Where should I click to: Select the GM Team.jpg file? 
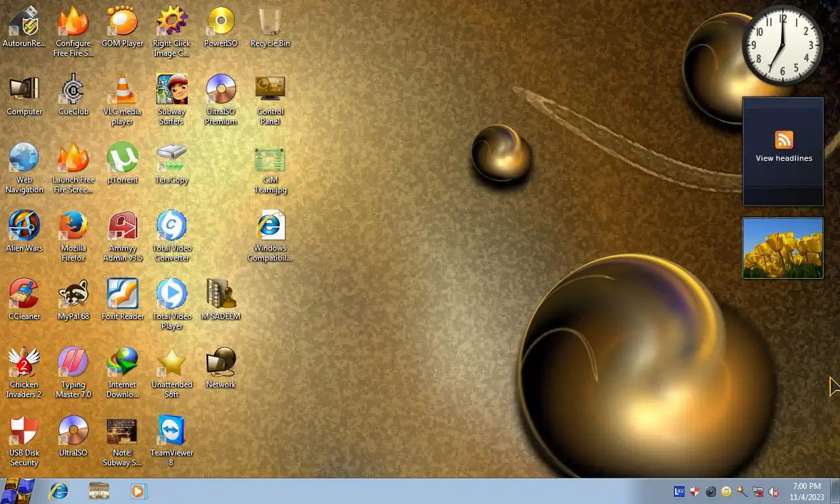click(x=270, y=168)
